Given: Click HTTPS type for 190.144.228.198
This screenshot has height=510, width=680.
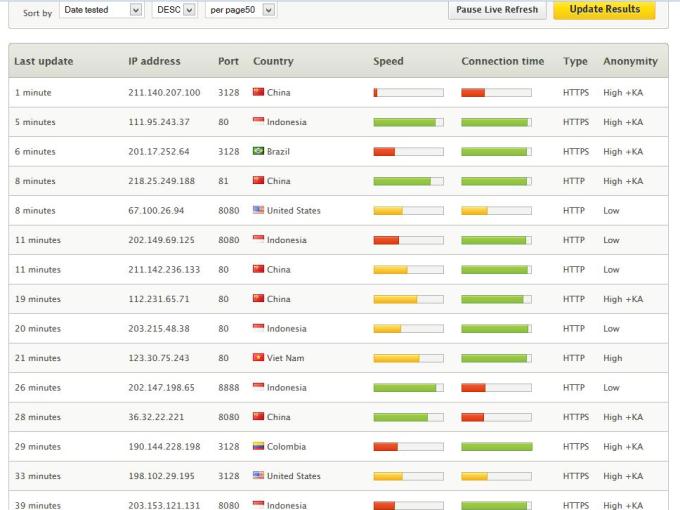Looking at the screenshot, I should click(576, 446).
